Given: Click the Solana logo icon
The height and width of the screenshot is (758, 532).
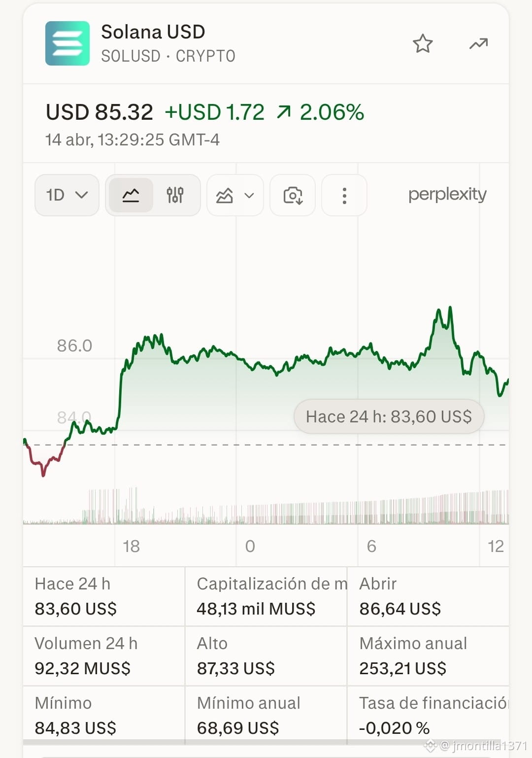Looking at the screenshot, I should pyautogui.click(x=67, y=43).
